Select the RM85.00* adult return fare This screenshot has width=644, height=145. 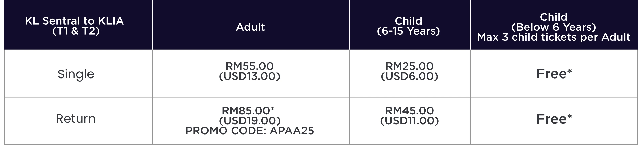[248, 111]
